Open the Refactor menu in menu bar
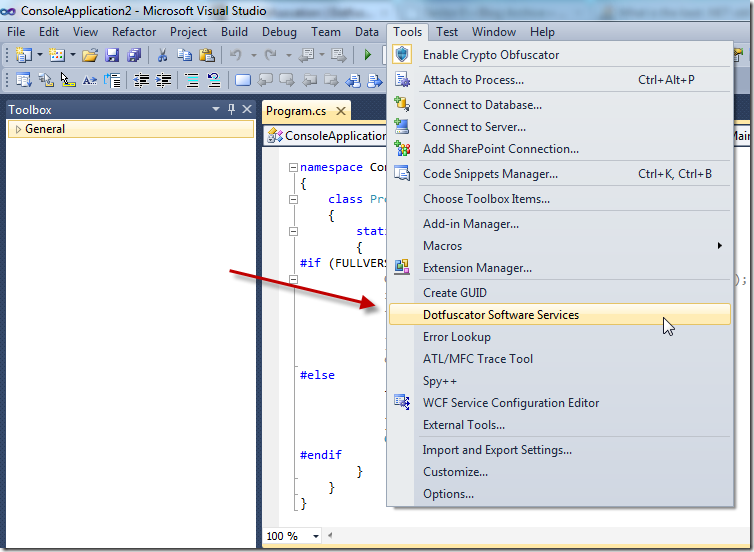Viewport: 754px width, 552px height. pos(134,32)
